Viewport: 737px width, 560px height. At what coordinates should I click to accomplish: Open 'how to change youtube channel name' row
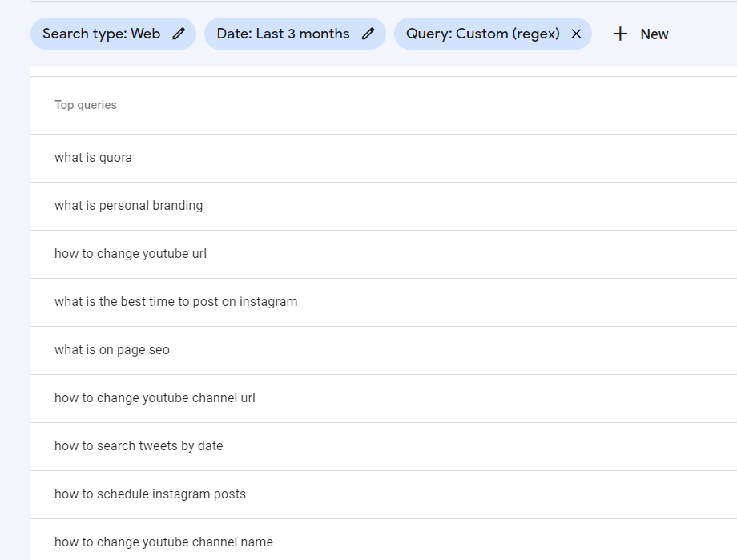pyautogui.click(x=163, y=542)
